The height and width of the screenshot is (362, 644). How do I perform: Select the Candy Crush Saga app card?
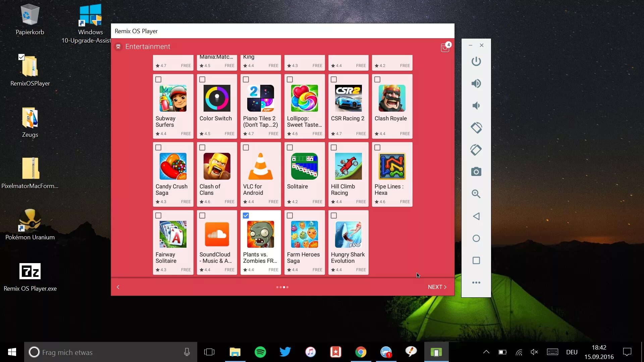click(173, 174)
